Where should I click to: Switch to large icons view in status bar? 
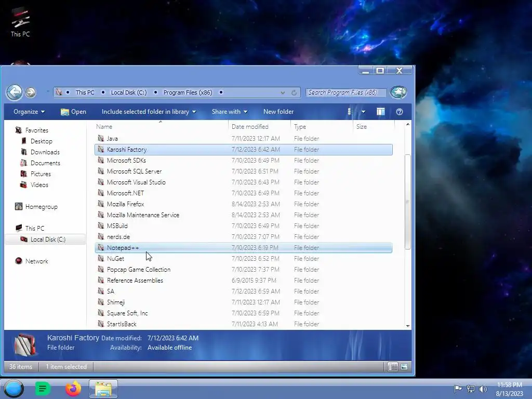pyautogui.click(x=404, y=367)
